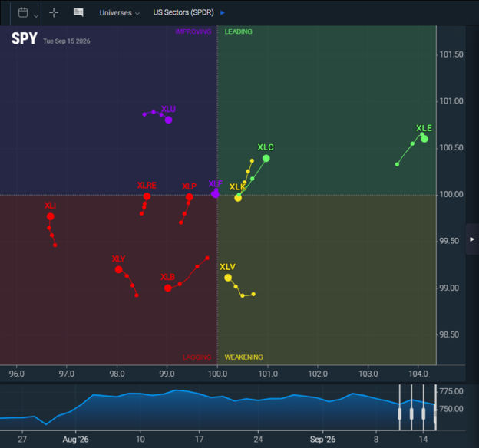
Task: Click the XLC label text
Action: pyautogui.click(x=266, y=147)
